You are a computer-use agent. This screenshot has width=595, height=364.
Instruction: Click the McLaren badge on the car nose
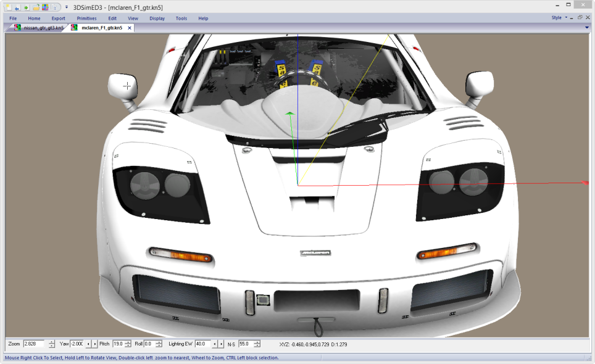(315, 252)
